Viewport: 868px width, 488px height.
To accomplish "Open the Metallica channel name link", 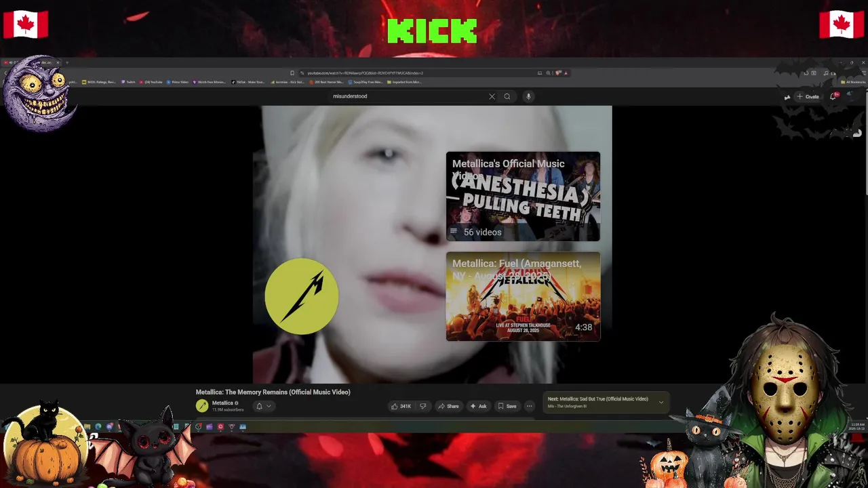I will (x=222, y=403).
